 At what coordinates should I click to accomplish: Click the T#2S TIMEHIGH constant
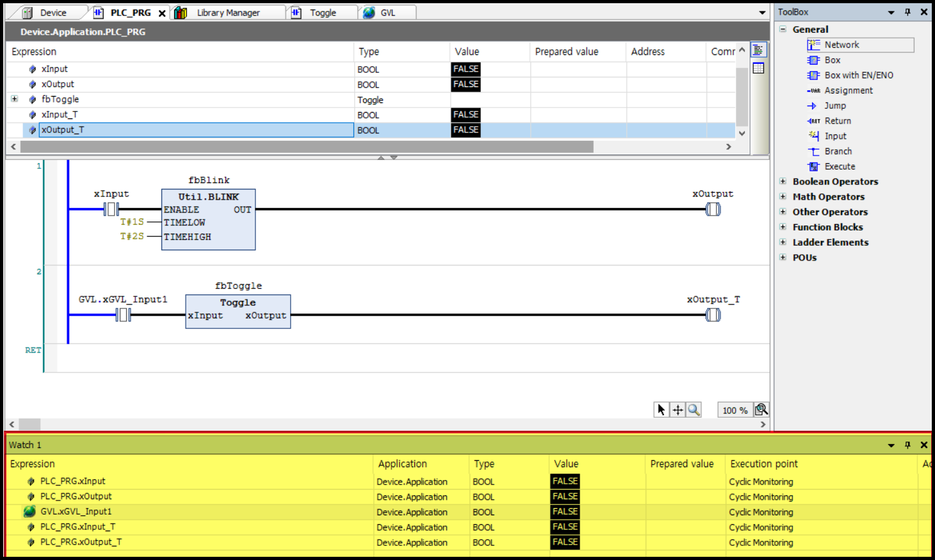coord(132,236)
